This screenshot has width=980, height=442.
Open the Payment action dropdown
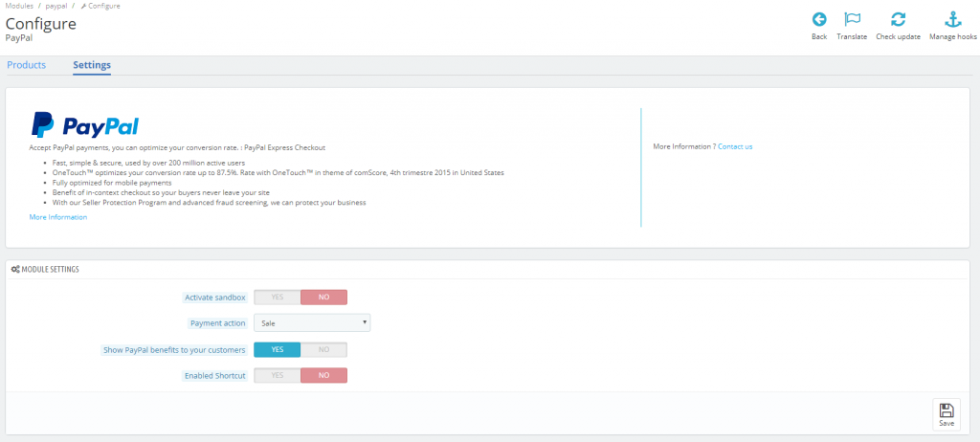312,323
